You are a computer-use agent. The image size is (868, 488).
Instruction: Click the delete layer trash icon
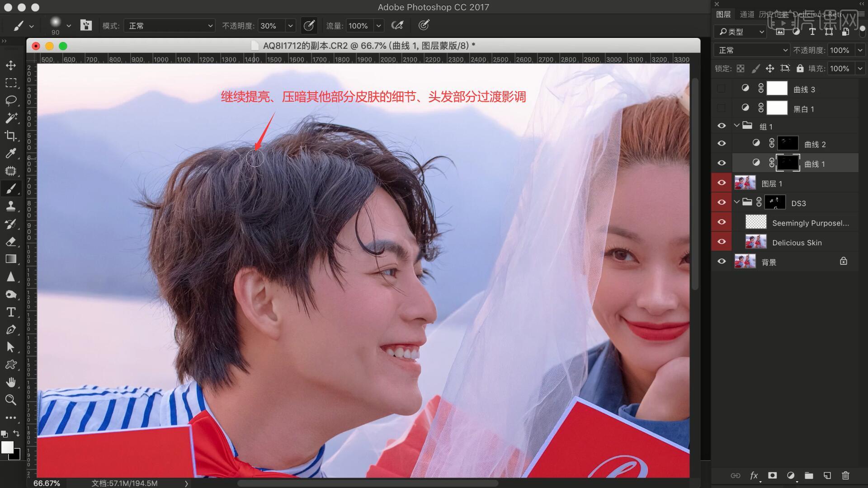click(x=845, y=475)
